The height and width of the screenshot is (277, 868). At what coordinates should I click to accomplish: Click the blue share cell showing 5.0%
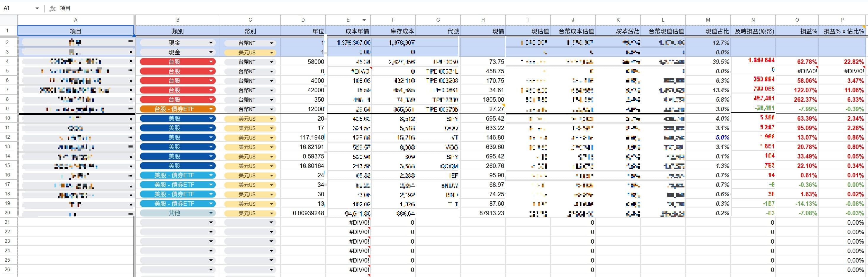708,137
